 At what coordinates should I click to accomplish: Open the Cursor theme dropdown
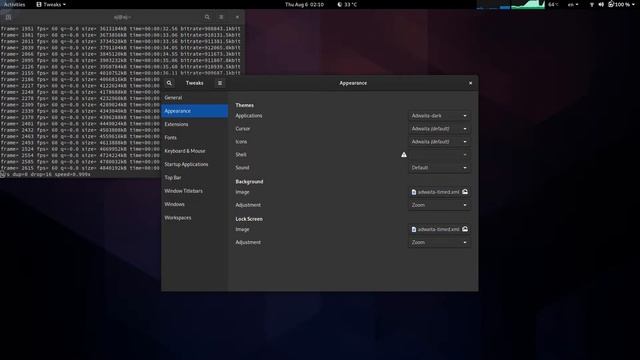click(x=439, y=129)
